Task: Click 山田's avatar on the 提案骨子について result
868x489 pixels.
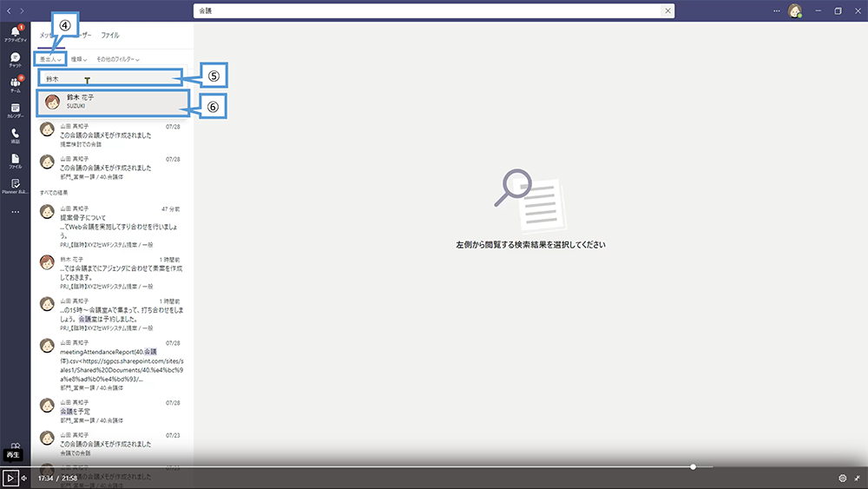Action: click(47, 212)
